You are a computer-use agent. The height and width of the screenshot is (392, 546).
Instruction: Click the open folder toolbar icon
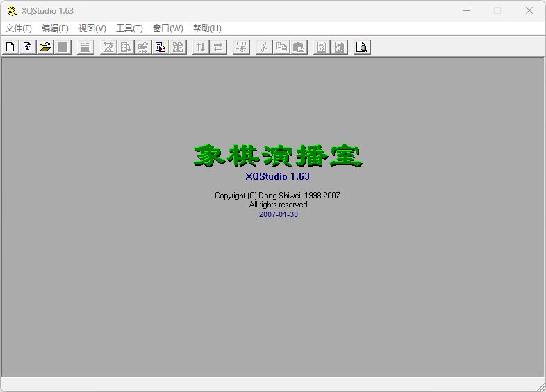45,47
